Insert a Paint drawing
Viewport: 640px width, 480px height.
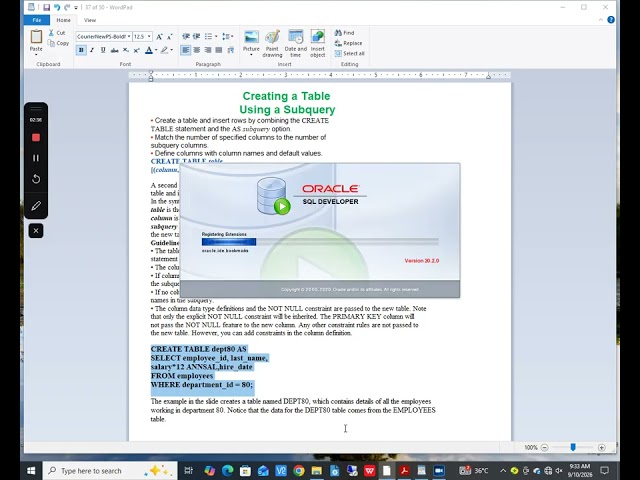[272, 43]
